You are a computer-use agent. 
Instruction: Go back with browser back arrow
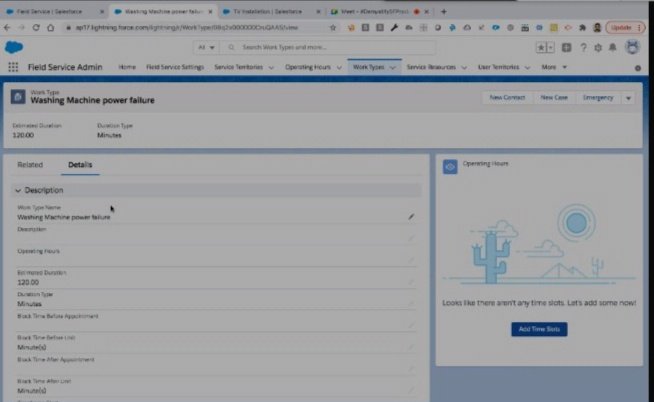7,28
